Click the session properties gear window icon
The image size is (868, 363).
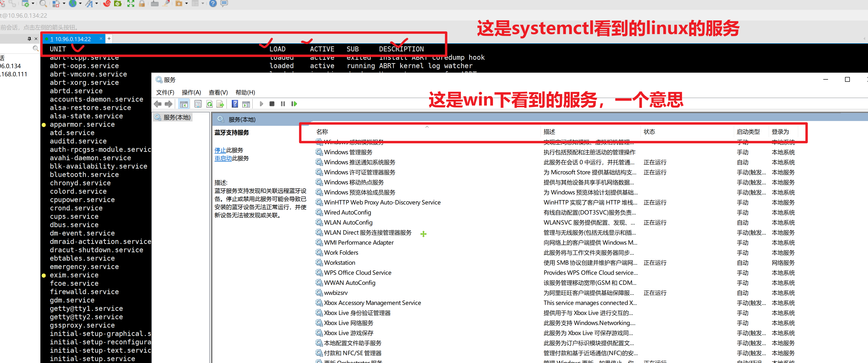tap(25, 4)
